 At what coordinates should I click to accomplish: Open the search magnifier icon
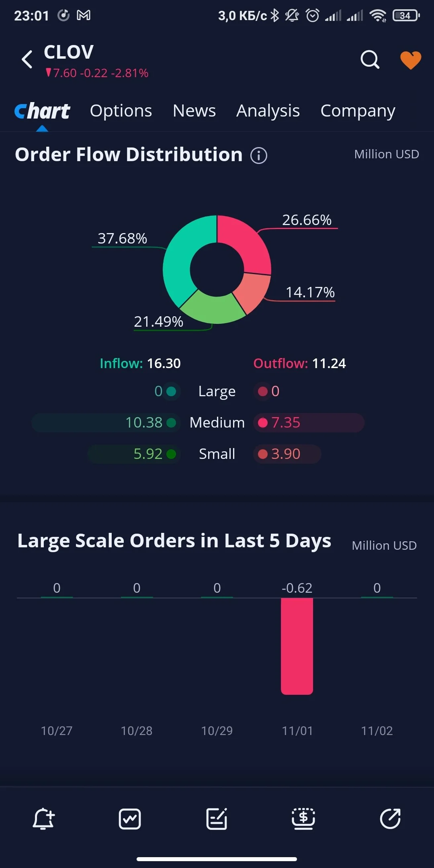tap(370, 60)
